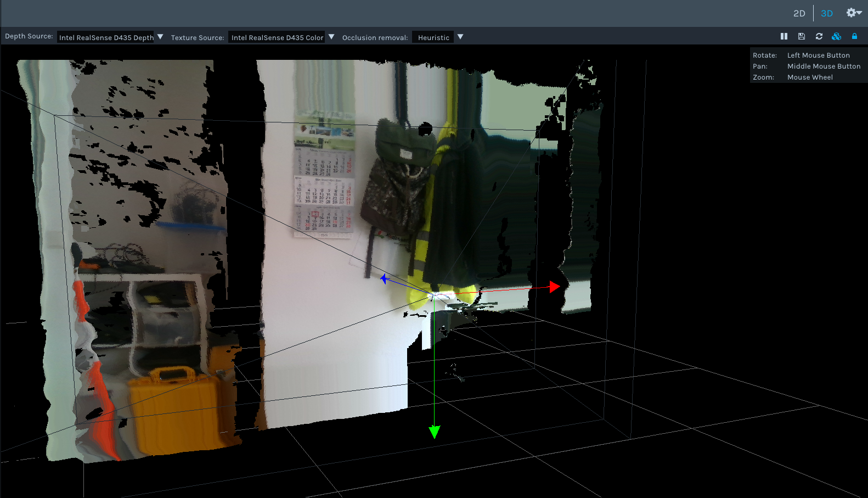The image size is (868, 498).
Task: Select the 3D view tab
Action: tap(826, 13)
